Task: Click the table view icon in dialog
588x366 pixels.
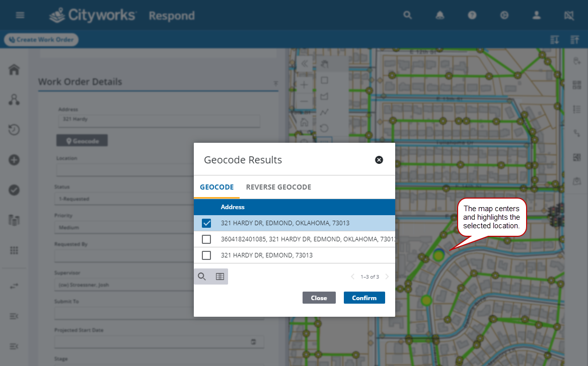Action: [x=219, y=277]
